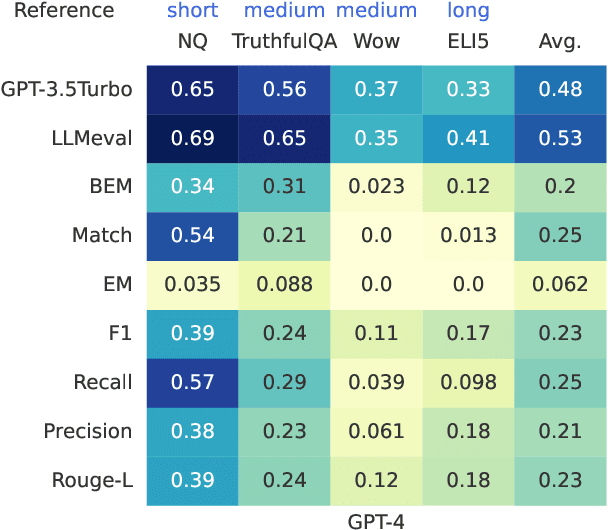This screenshot has width=608, height=530.
Task: Select the LLMeval NQ cell valued 0.69
Action: click(x=194, y=138)
